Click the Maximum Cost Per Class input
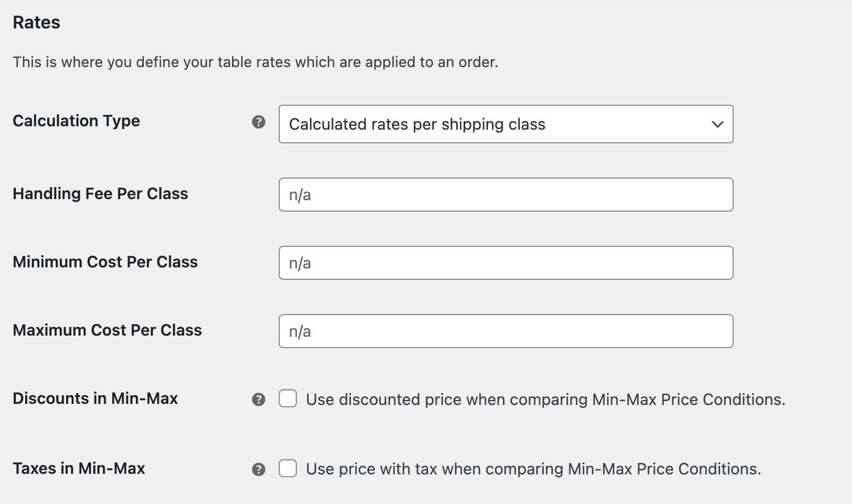The height and width of the screenshot is (504, 852). [x=506, y=331]
